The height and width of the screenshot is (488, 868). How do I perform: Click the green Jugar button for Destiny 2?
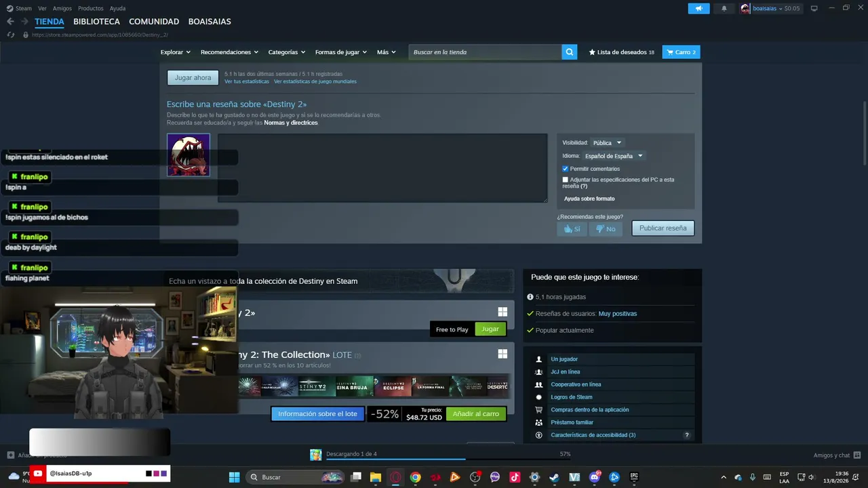[x=490, y=329]
